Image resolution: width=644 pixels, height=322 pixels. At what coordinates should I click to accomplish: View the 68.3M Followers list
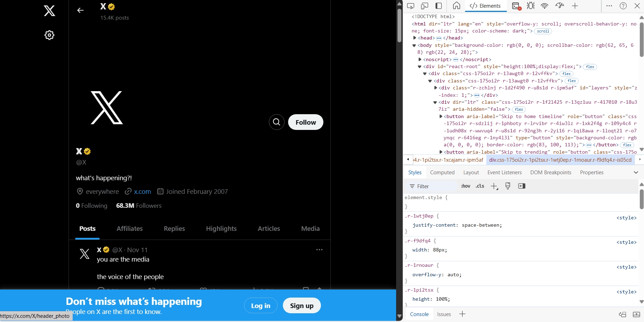click(139, 206)
